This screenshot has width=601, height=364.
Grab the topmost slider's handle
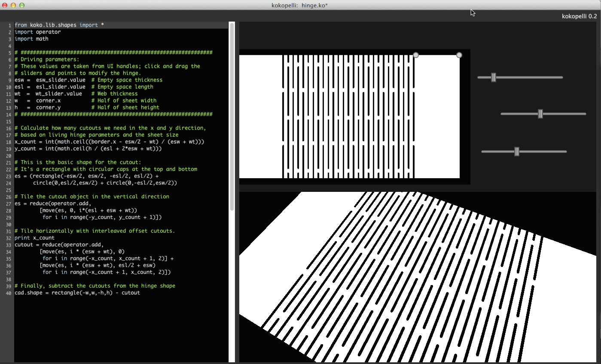(494, 77)
